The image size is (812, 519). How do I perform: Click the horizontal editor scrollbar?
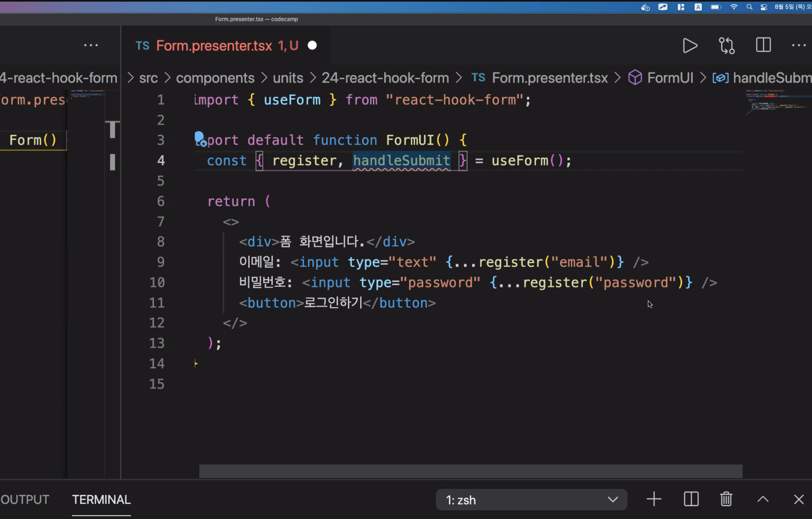click(x=470, y=471)
